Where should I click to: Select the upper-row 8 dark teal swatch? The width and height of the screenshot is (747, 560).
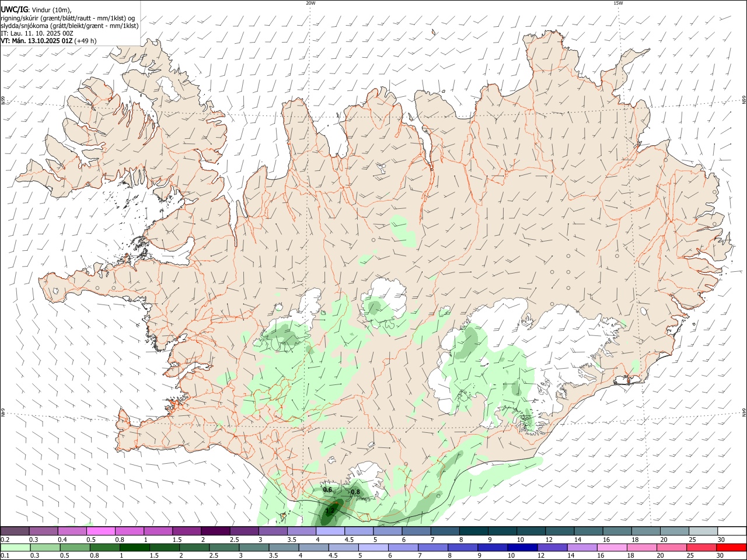[473, 531]
